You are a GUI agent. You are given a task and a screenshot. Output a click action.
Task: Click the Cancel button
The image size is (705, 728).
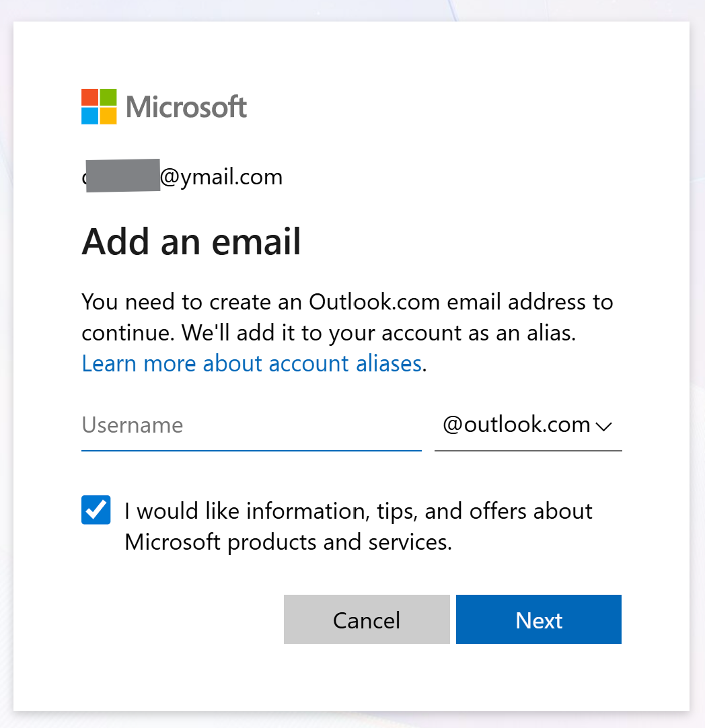(367, 620)
